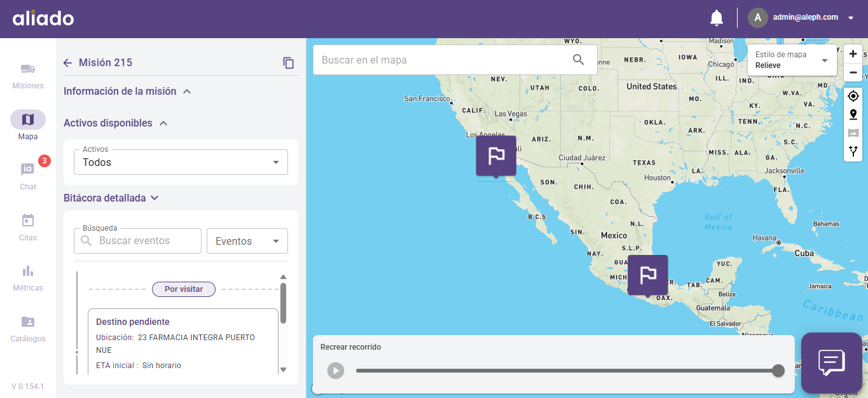Open the Eventos filter dropdown
868x398 pixels.
click(x=247, y=241)
